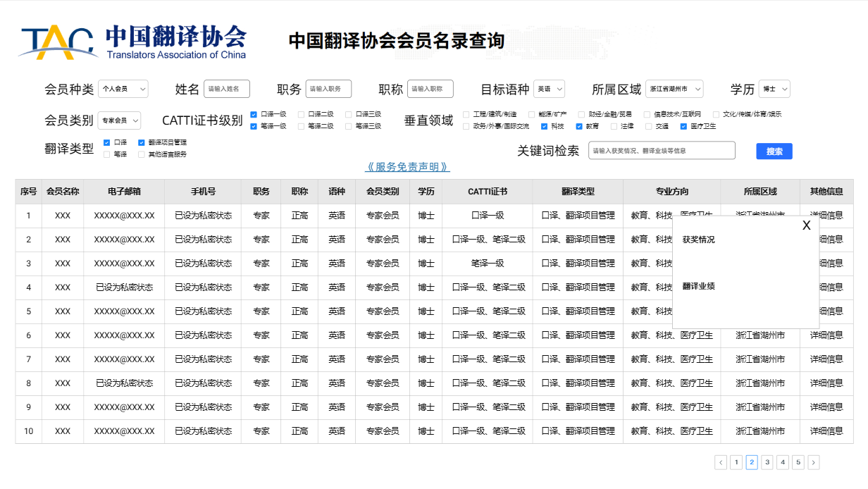Open the 服务免责声明 disclaimer link
868x489 pixels.
[x=407, y=167]
